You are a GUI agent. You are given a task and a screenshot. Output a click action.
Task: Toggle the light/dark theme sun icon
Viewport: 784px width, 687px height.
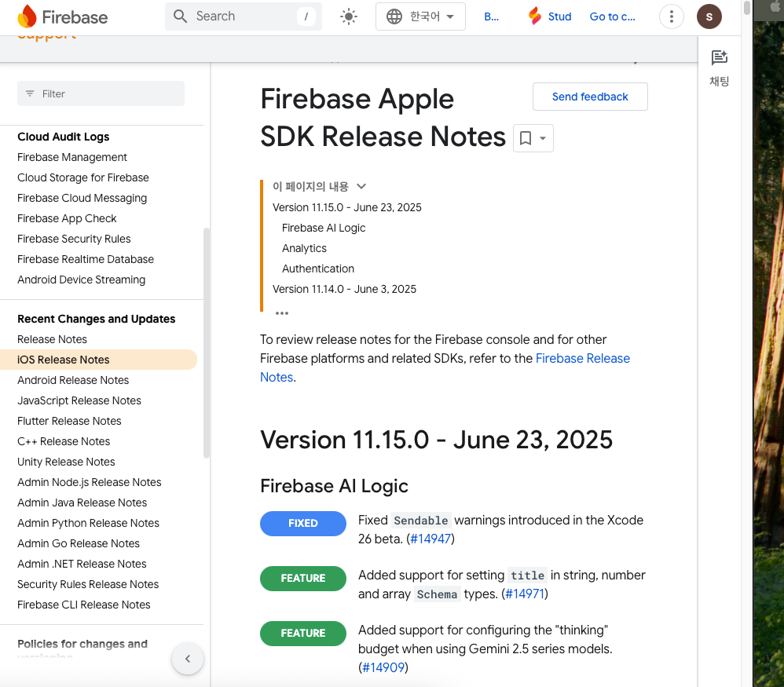tap(349, 16)
